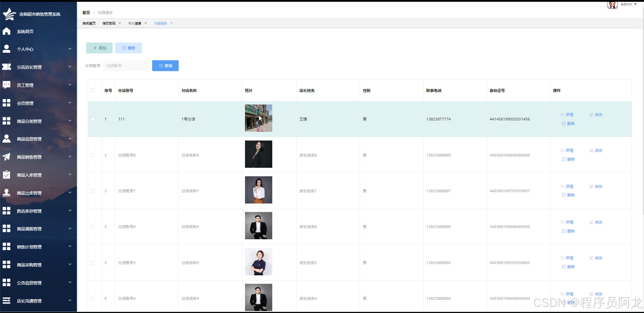Image resolution: width=644 pixels, height=313 pixels.
Task: Click the chat bubble icon for 员工管理
Action: (7, 85)
